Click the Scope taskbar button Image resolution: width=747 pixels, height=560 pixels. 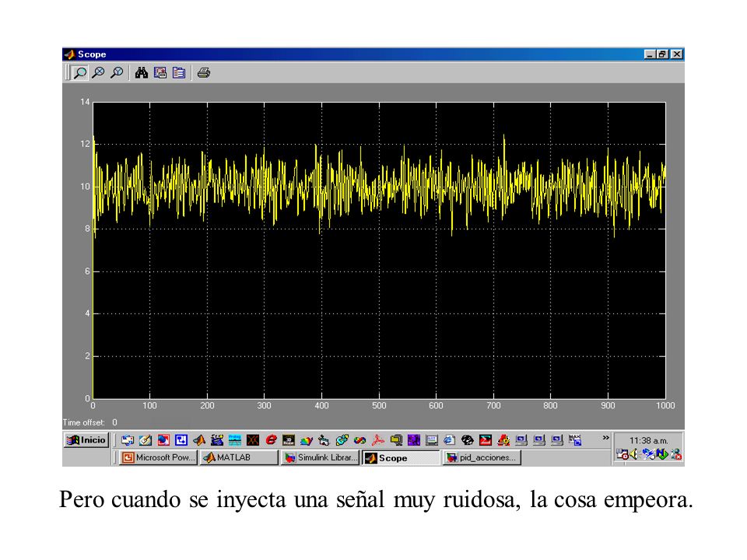tap(402, 457)
